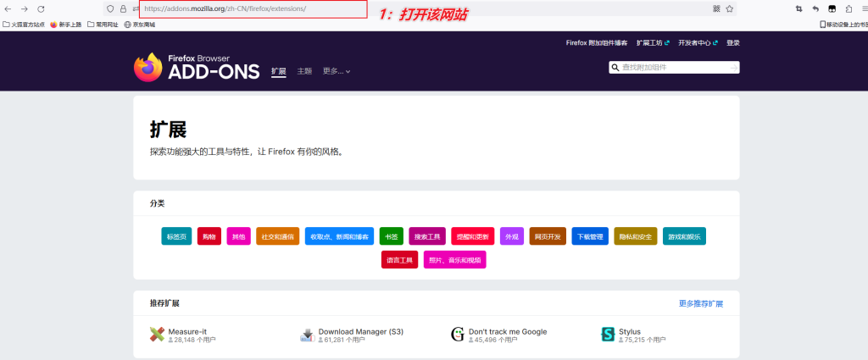Focus the 查找附加组件 search field
This screenshot has height=360, width=868.
click(674, 68)
